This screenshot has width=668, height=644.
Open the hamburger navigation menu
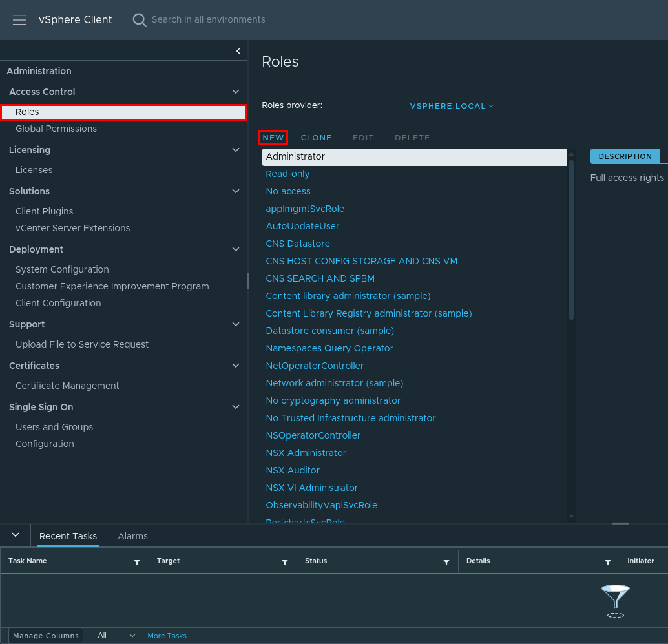[x=19, y=20]
